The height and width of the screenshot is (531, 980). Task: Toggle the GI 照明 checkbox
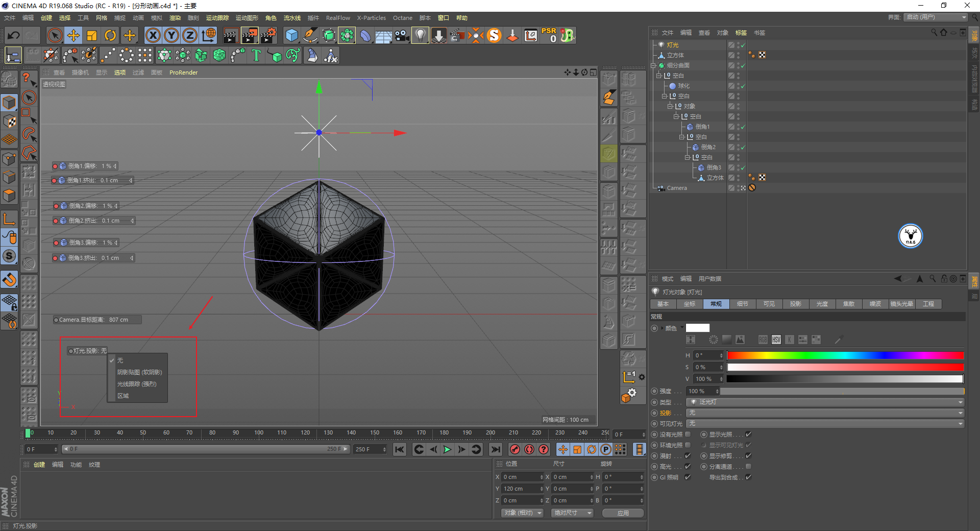pyautogui.click(x=688, y=477)
